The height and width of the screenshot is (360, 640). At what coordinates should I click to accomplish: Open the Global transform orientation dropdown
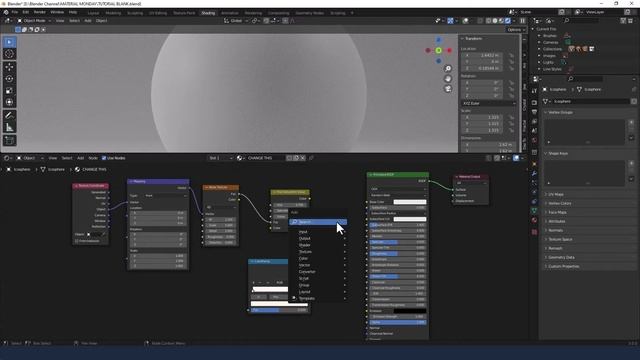coord(236,20)
